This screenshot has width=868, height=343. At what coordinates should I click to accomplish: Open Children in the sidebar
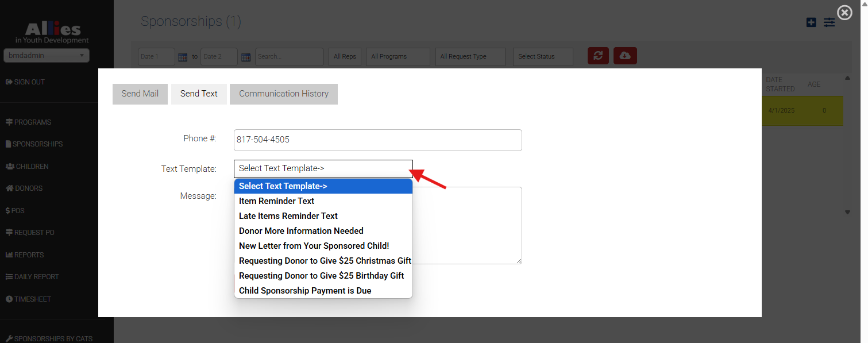[27, 167]
